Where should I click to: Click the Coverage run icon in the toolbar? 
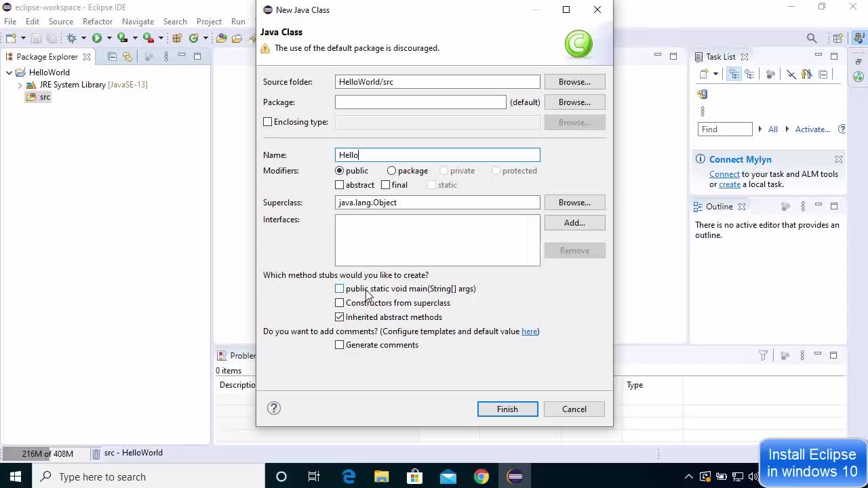122,38
